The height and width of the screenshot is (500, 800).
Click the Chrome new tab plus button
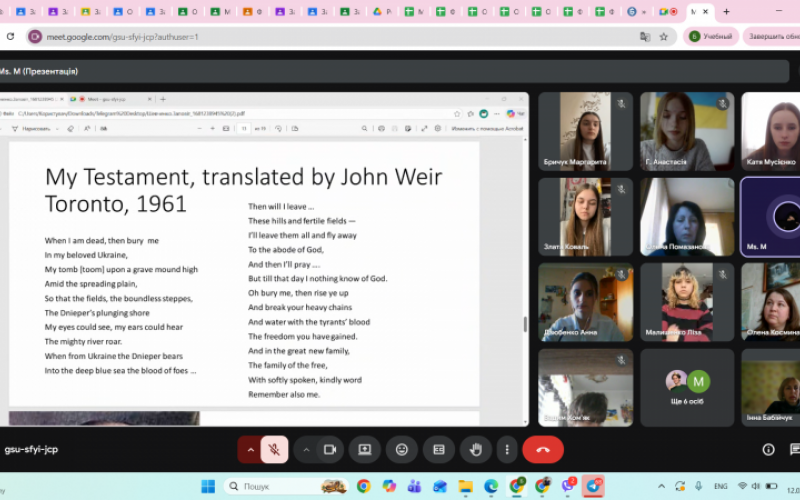[725, 12]
